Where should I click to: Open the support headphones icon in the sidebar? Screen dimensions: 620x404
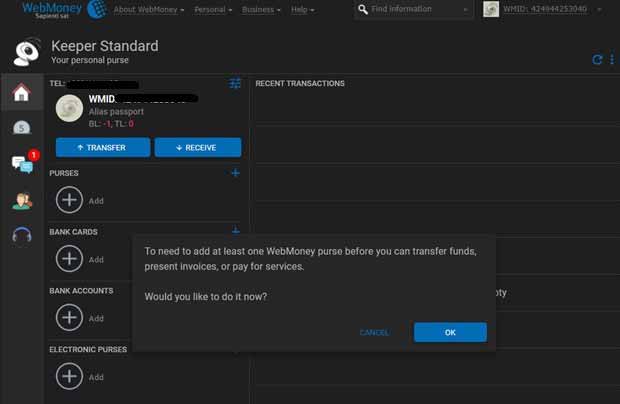22,235
